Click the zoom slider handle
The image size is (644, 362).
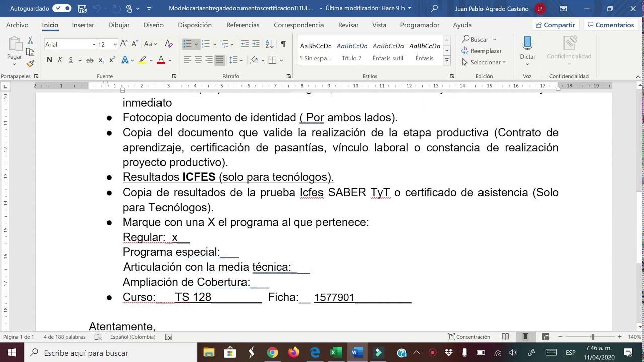(593, 337)
